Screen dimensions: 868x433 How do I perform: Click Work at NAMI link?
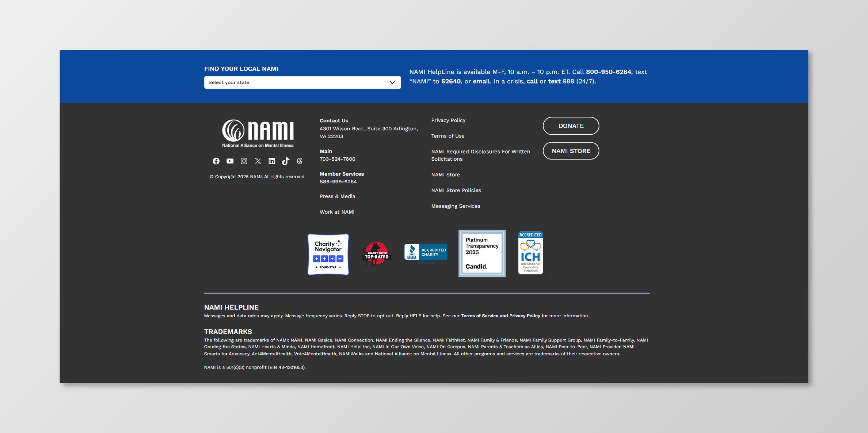tap(337, 212)
